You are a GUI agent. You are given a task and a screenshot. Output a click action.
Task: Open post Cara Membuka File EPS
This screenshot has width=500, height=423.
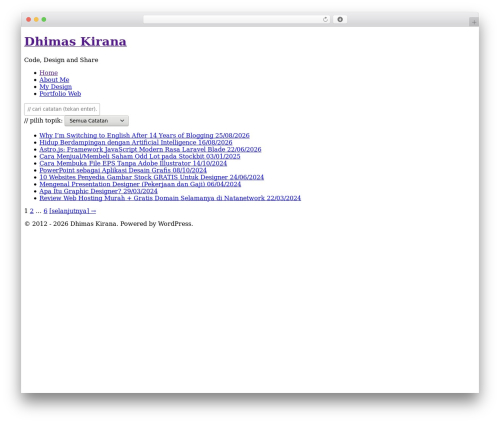point(133,163)
